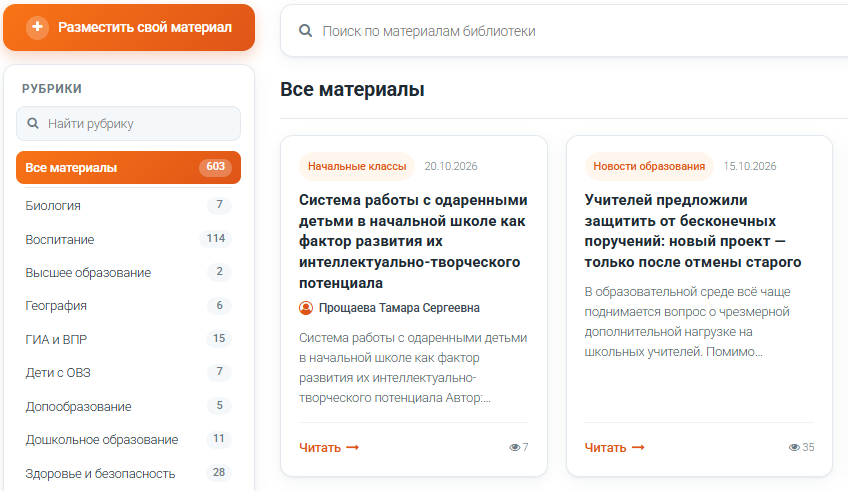
Task: Click the Новости образования category tag
Action: click(x=649, y=166)
